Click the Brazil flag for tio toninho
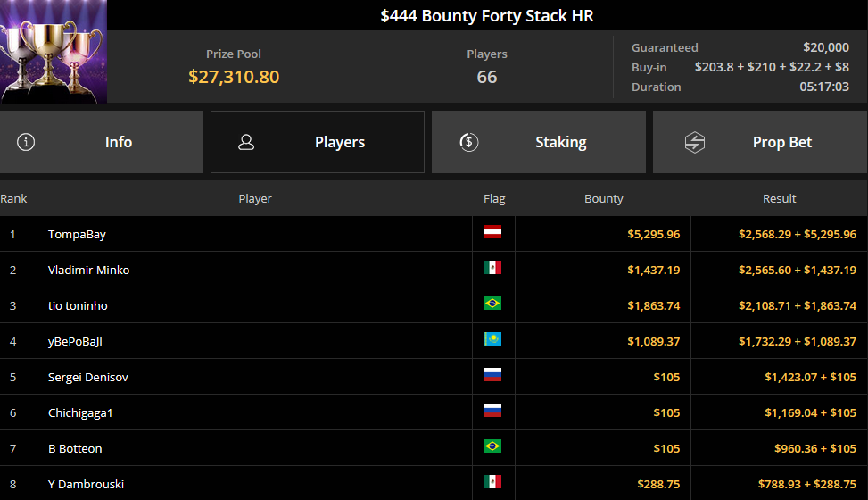The height and width of the screenshot is (500, 868). pyautogui.click(x=492, y=304)
